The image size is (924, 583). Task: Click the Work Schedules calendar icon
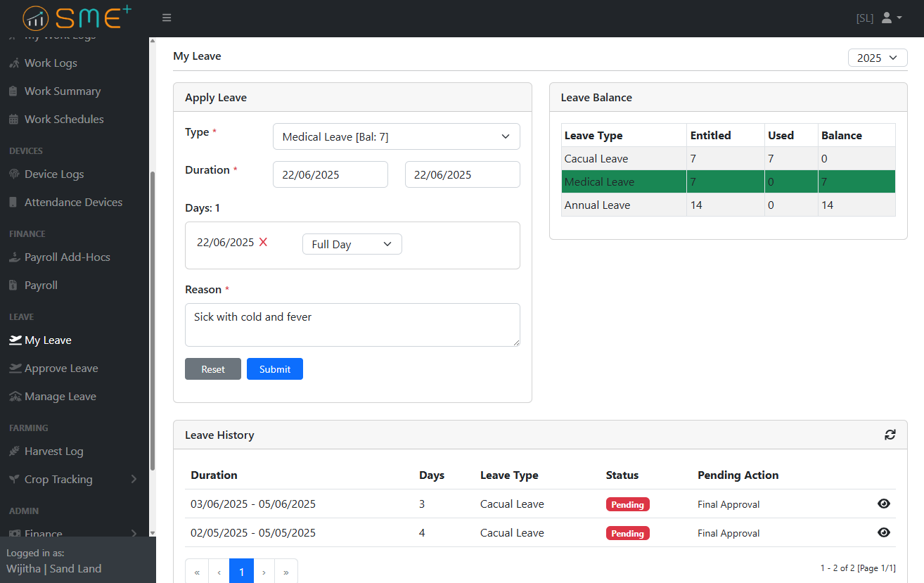(13, 119)
